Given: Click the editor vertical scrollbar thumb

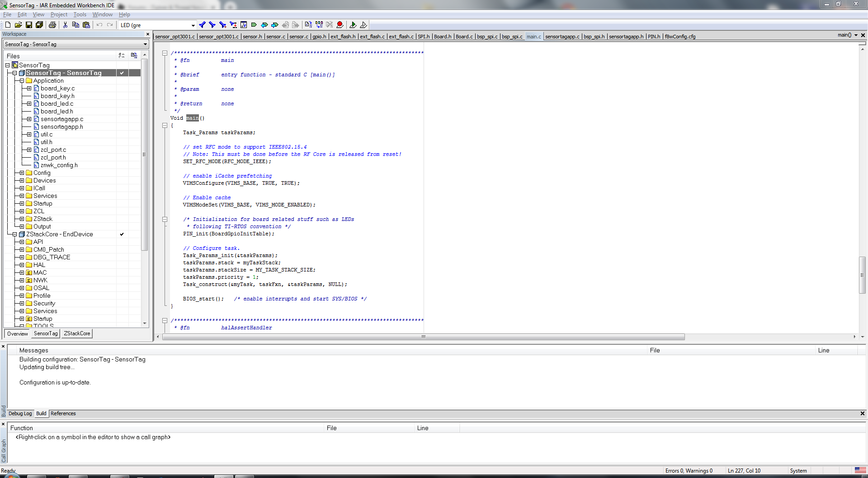Looking at the screenshot, I should (863, 275).
